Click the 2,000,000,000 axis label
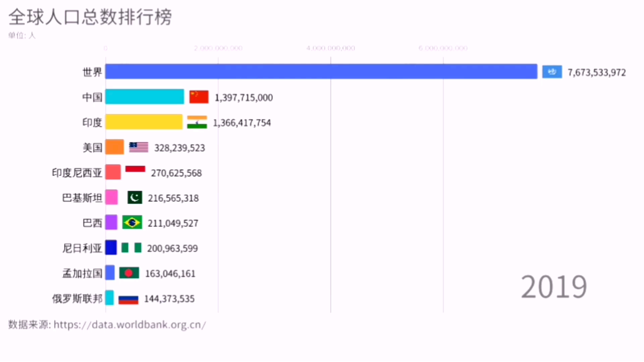644x362 pixels. [x=218, y=48]
